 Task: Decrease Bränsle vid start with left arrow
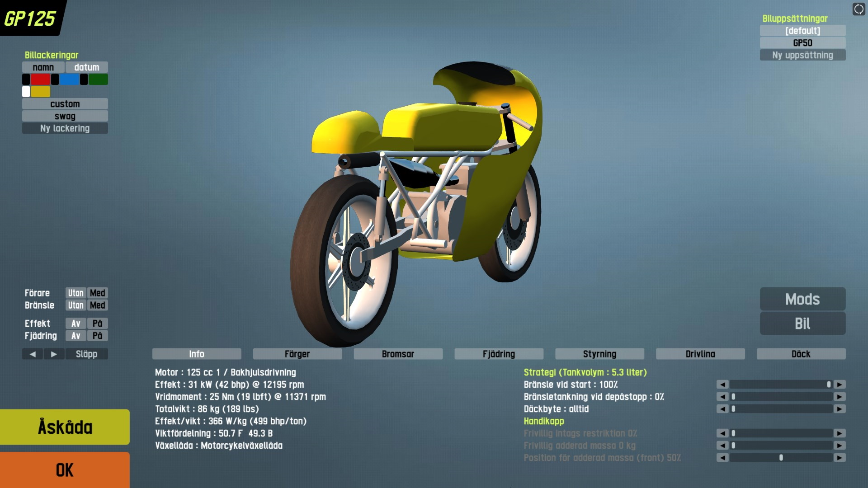[x=722, y=385]
